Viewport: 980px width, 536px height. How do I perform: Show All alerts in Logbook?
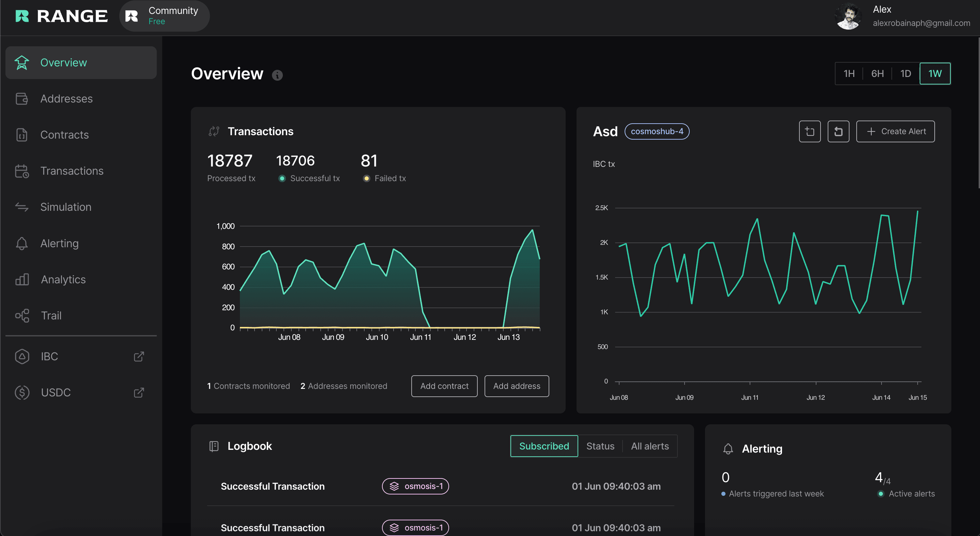click(649, 446)
